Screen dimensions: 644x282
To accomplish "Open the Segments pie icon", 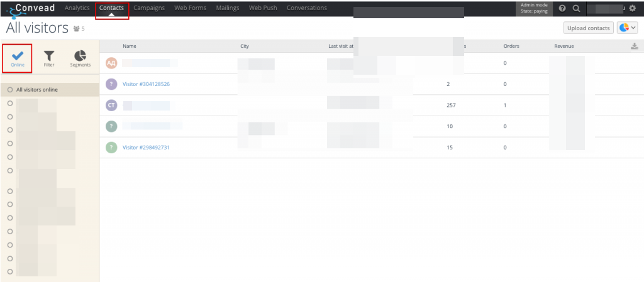I will coord(80,58).
